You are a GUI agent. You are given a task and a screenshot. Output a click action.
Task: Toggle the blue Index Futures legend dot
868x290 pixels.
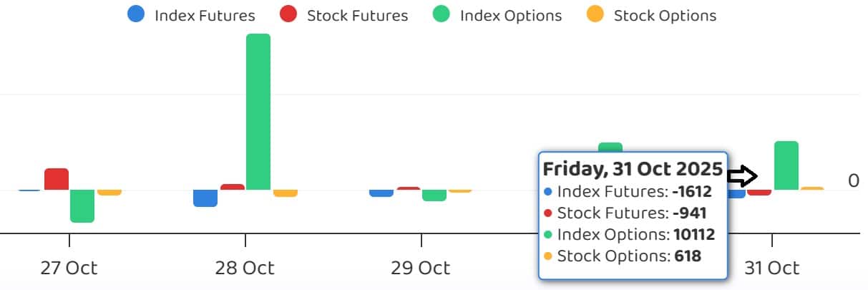135,14
